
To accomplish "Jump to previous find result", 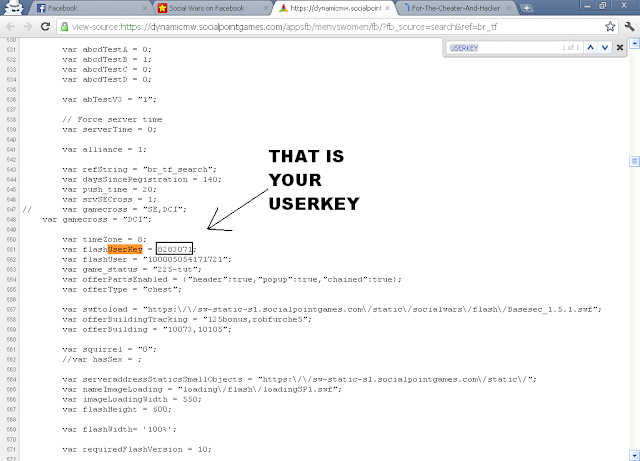I will [590, 48].
